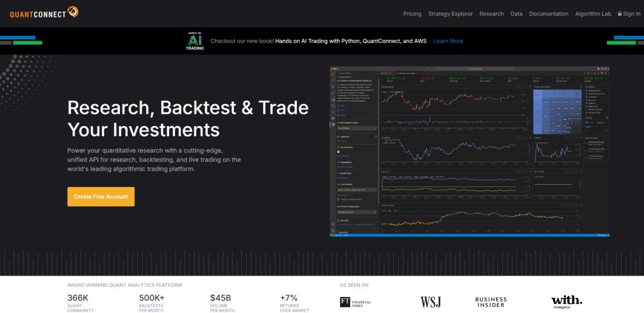Click the Hands on AI Trading banner text
The width and height of the screenshot is (644, 313).
[x=351, y=41]
